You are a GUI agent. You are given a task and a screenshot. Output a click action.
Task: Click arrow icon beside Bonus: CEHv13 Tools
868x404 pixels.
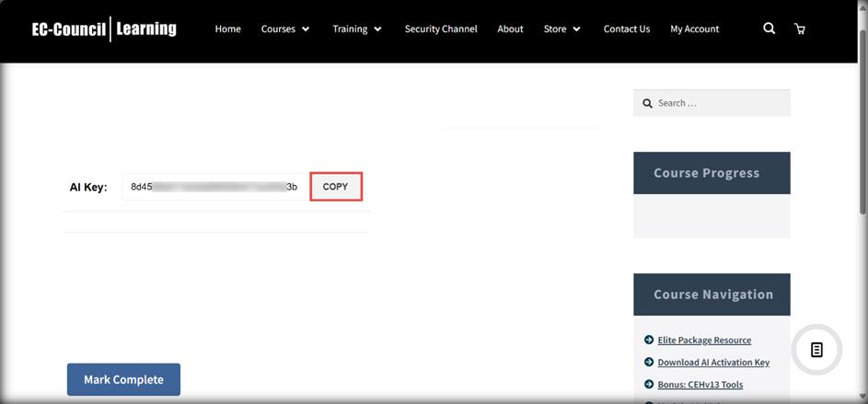pos(649,384)
